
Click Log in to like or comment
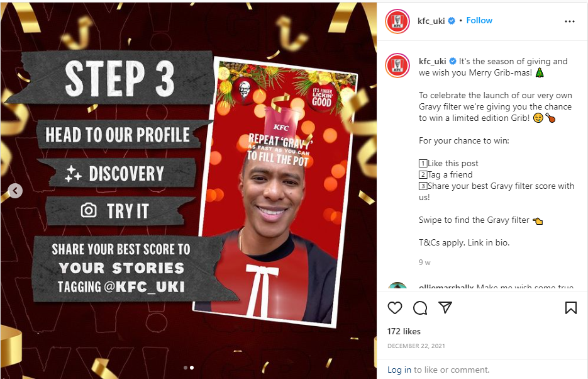click(399, 370)
